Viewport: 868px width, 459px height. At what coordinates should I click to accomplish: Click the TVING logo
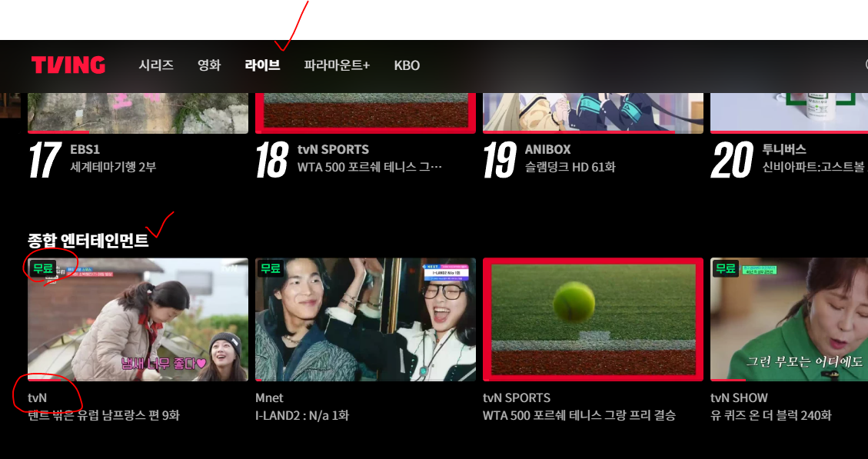[68, 65]
